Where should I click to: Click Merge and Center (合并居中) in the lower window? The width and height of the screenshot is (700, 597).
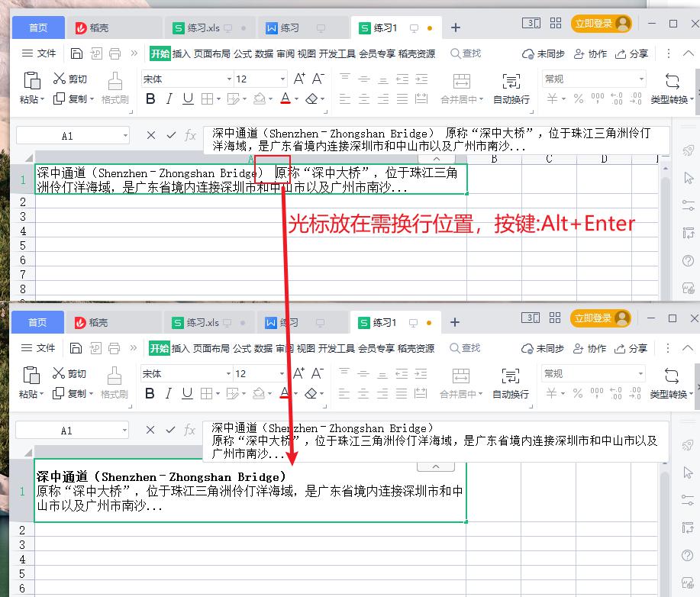coord(461,383)
